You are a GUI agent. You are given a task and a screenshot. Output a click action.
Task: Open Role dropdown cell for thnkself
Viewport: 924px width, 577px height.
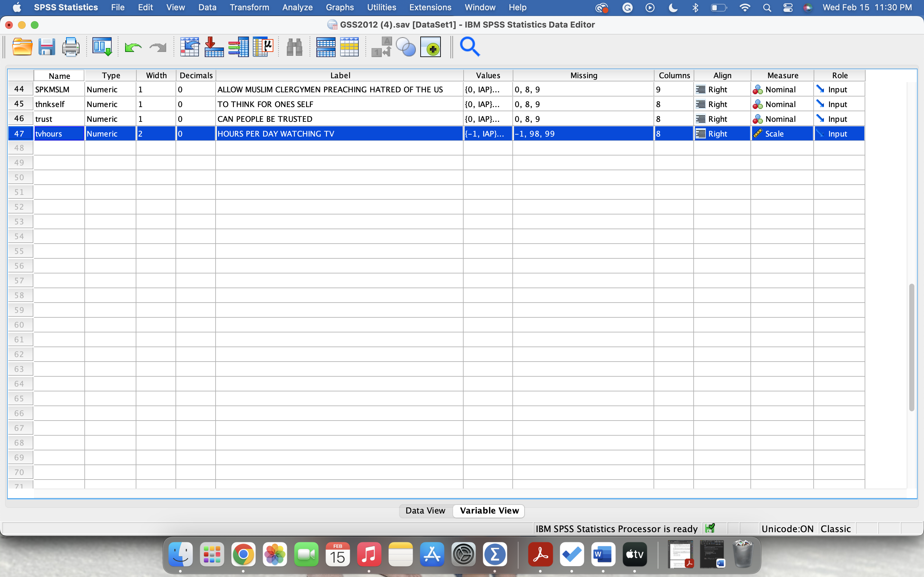pos(839,104)
